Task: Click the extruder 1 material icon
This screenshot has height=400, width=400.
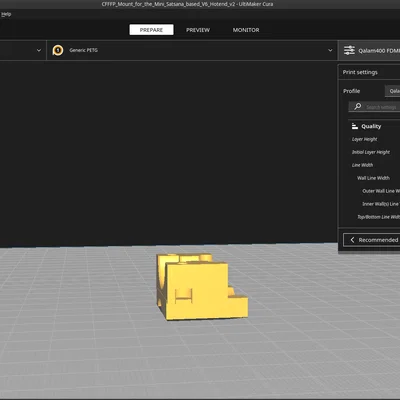Action: pos(58,50)
